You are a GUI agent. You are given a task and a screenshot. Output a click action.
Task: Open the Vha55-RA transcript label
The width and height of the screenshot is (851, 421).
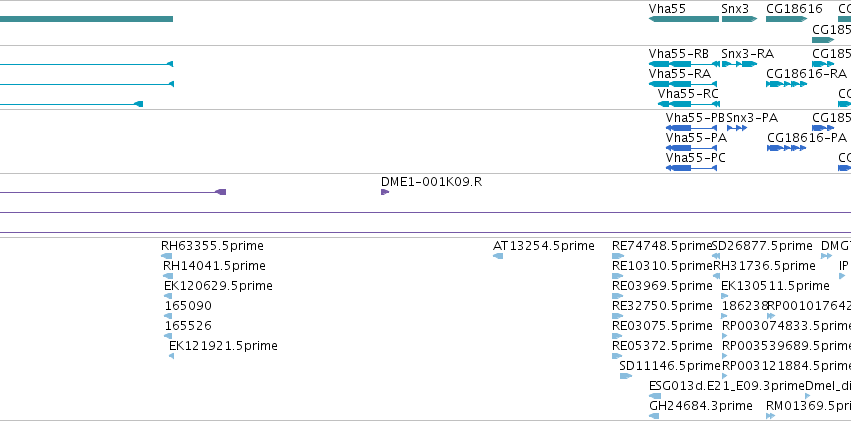(x=679, y=74)
